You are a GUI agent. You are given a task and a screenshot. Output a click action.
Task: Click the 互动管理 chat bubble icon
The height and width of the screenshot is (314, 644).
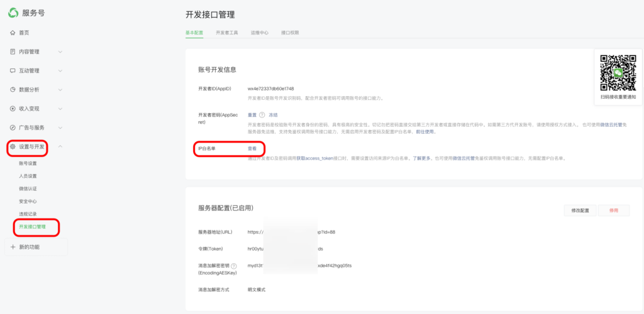[x=13, y=70]
